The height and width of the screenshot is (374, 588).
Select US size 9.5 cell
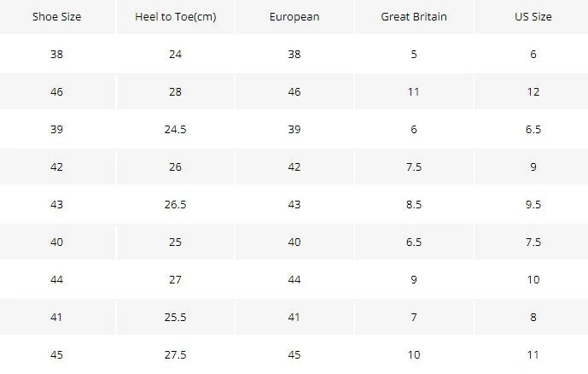[533, 204]
